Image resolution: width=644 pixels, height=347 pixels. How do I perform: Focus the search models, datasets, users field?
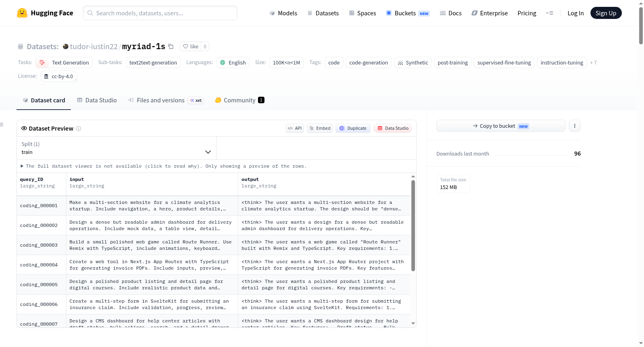click(x=160, y=13)
